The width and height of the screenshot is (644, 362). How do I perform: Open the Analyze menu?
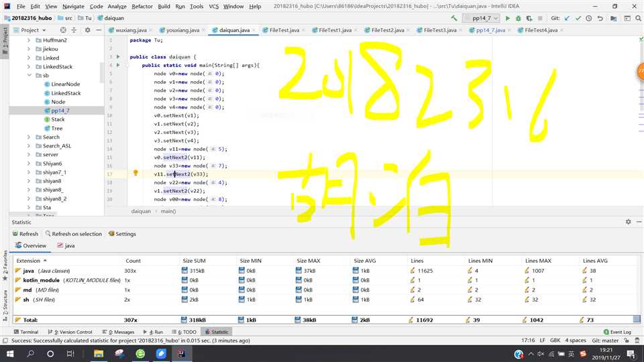(x=117, y=6)
